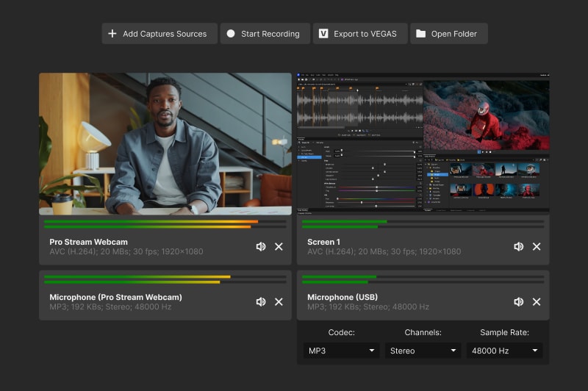Open the Sample Rate 48000 Hz dropdown
Screen dimensions: 588x391
pyautogui.click(x=504, y=351)
